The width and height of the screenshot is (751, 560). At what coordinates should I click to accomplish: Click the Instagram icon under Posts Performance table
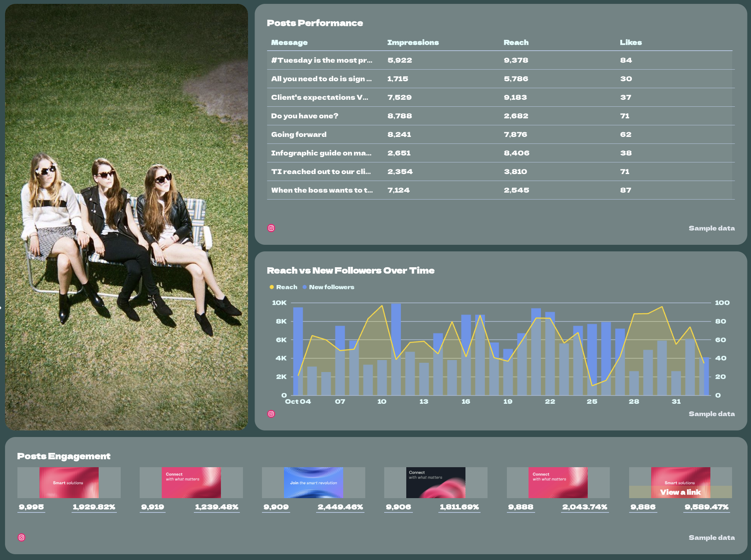click(x=271, y=228)
